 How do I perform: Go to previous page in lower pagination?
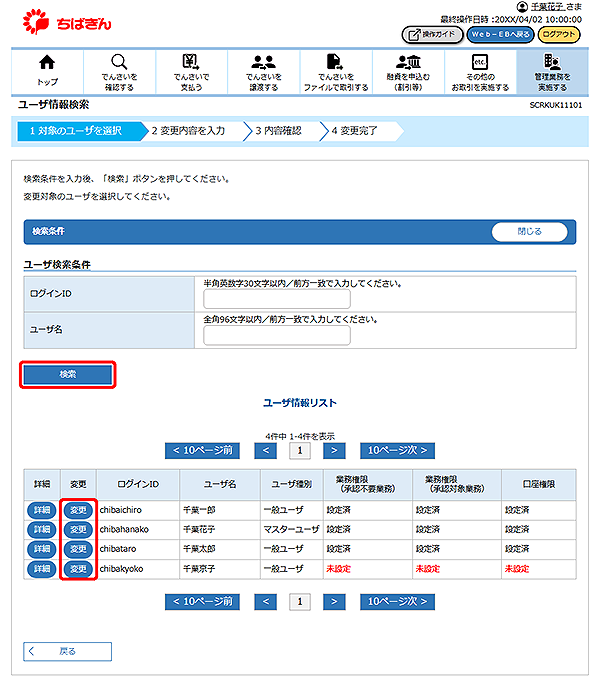(266, 602)
